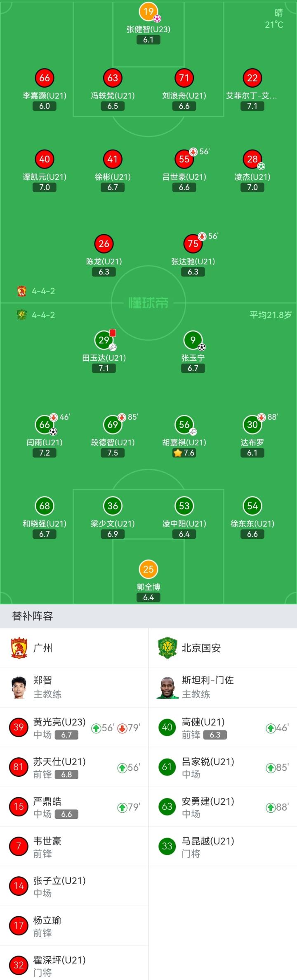297x980 pixels.
Task: Click star-rated 胡嘉祺 number 56 icon
Action: click(184, 424)
